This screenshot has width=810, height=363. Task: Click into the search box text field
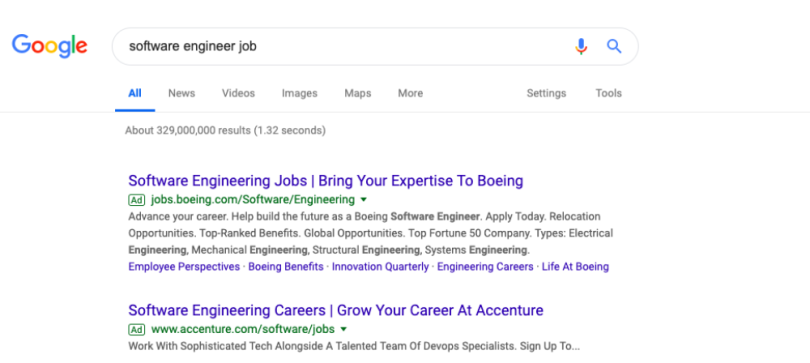click(341, 46)
